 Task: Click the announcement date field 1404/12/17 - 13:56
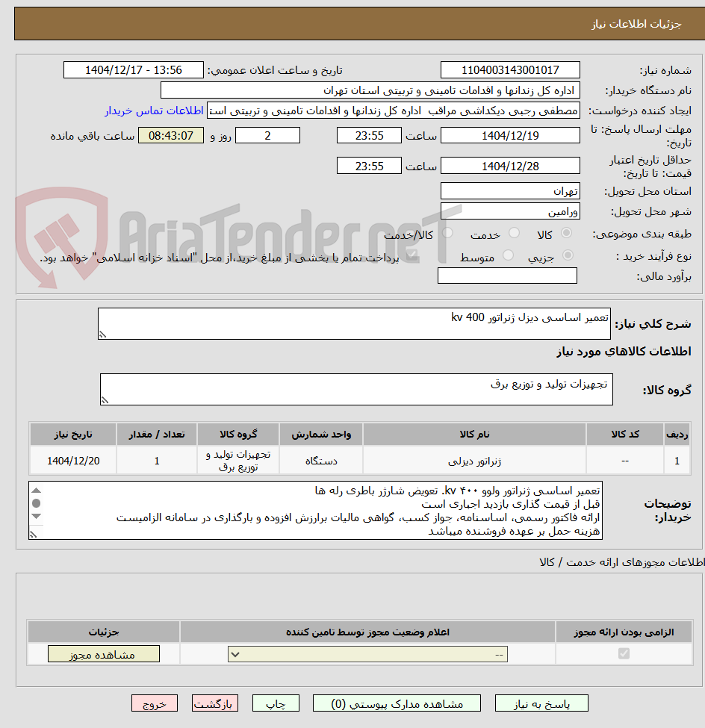pos(133,70)
